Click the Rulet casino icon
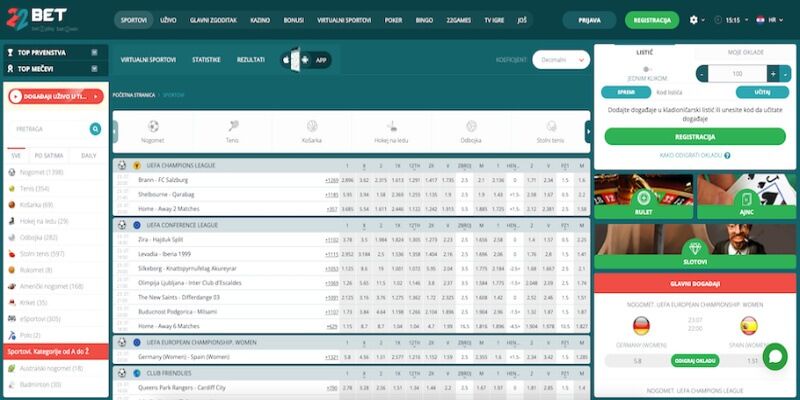The height and width of the screenshot is (400, 800). click(643, 197)
